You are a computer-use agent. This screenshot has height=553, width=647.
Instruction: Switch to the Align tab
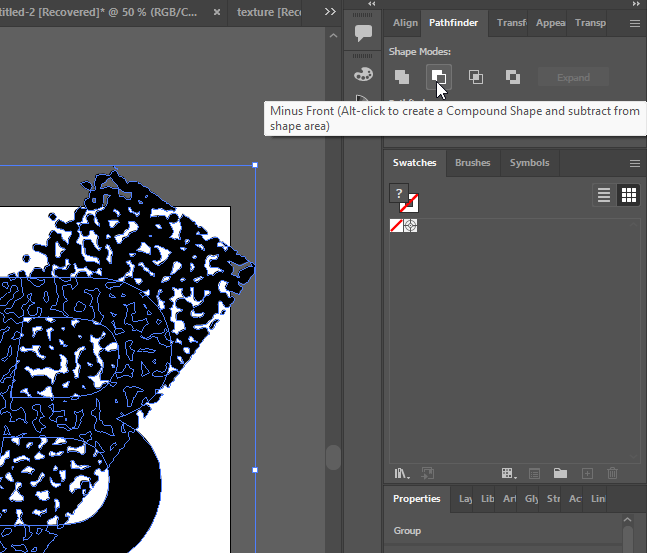405,23
